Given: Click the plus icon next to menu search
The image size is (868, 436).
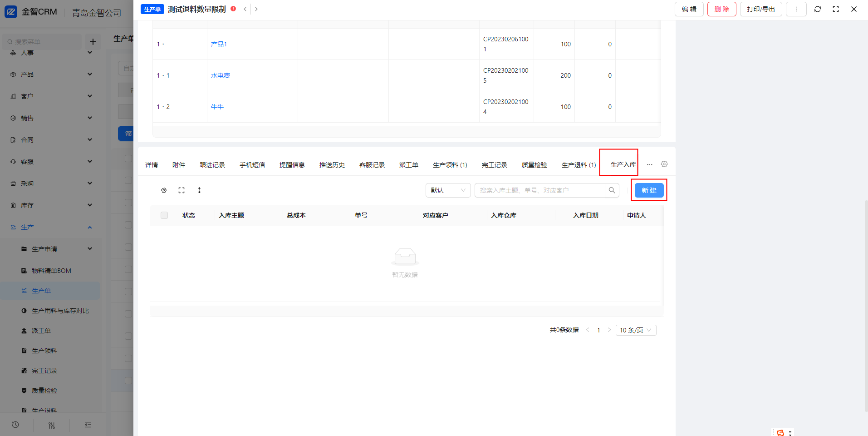Looking at the screenshot, I should [93, 42].
